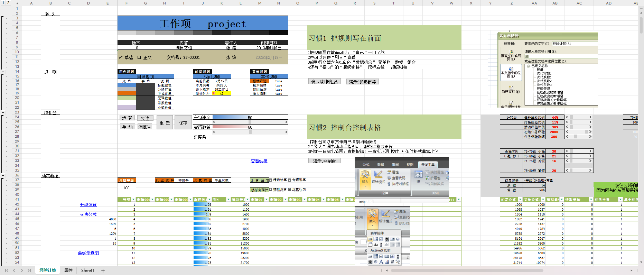Click the 消批注 button
The height and width of the screenshot is (275, 644).
(x=144, y=127)
